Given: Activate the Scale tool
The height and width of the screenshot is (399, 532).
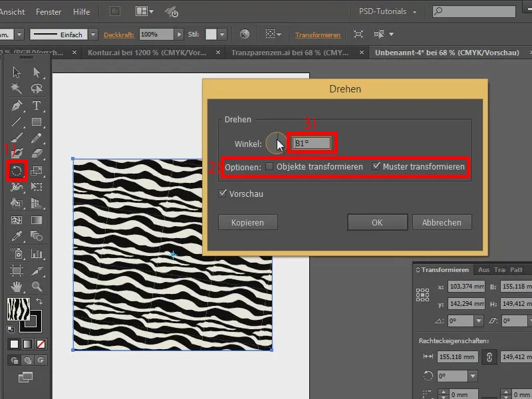Looking at the screenshot, I should [x=37, y=170].
